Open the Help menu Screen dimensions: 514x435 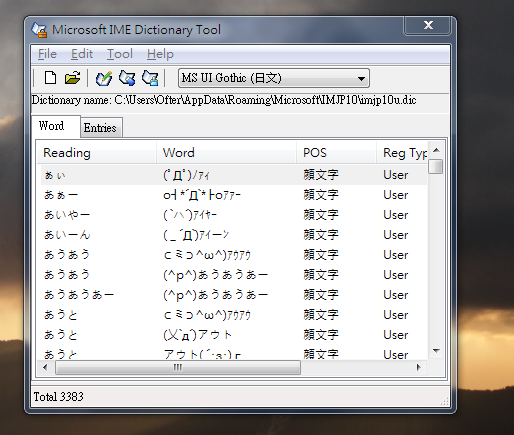[160, 54]
